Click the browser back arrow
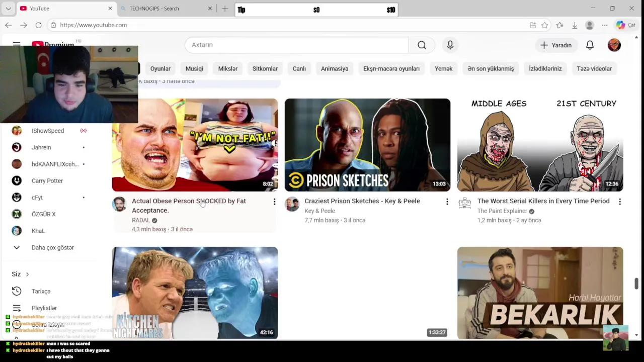This screenshot has width=644, height=362. pos(9,25)
